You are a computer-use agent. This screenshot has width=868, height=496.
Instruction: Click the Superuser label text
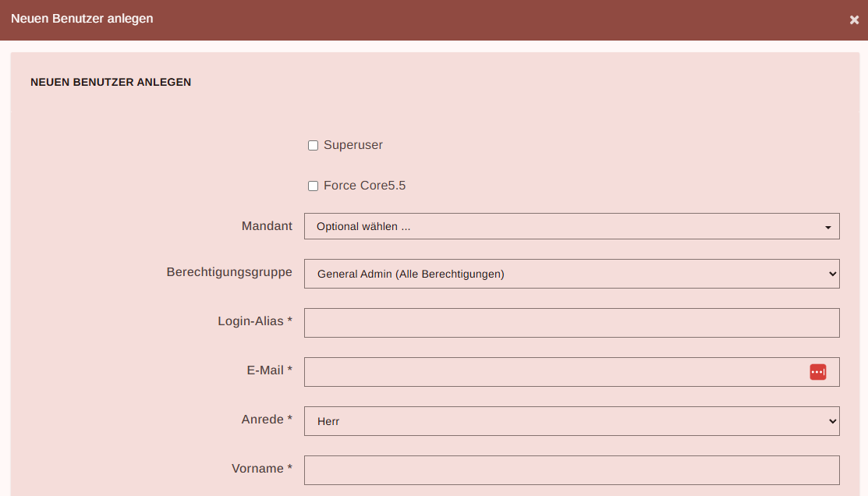click(353, 145)
